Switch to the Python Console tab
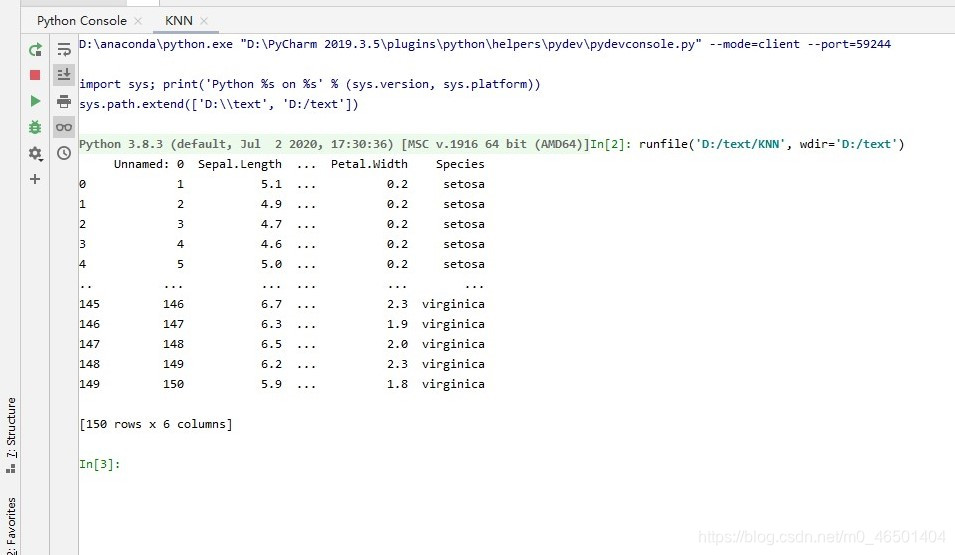The height and width of the screenshot is (555, 955). [x=82, y=21]
